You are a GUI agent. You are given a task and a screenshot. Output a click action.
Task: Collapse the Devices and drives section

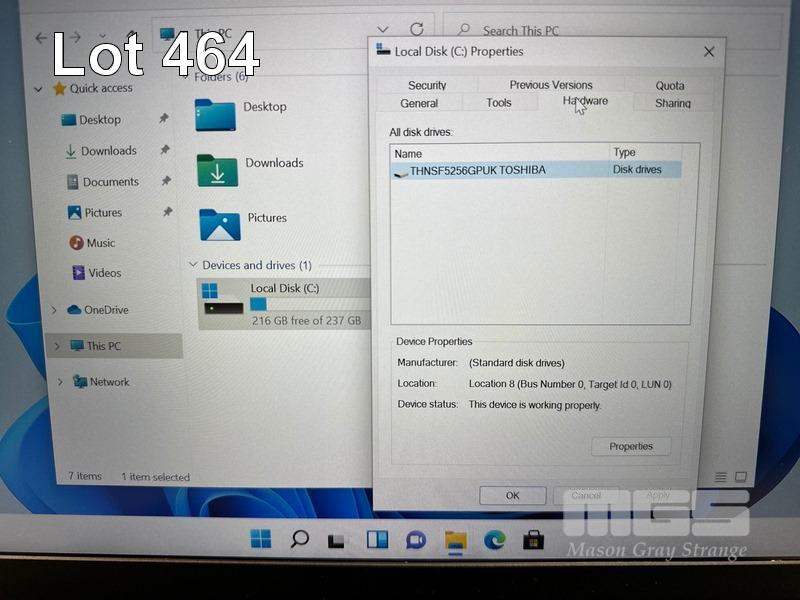coord(193,265)
